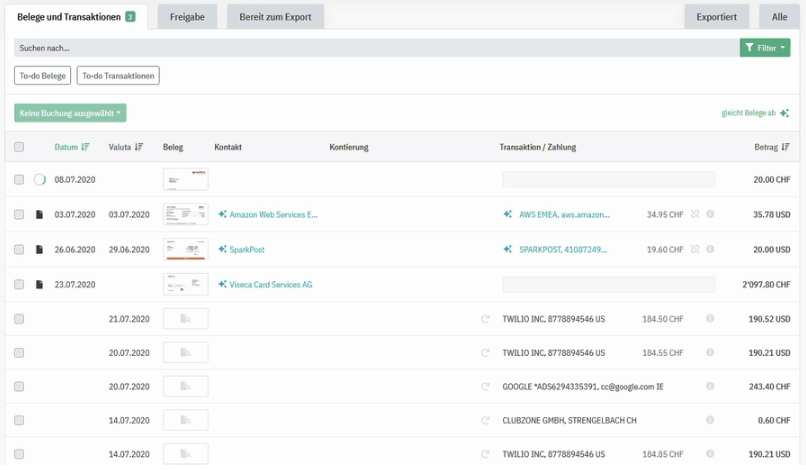Screen dimensions: 806x470
Task: Select checkbox for 08.07.2020 row
Action: pyautogui.click(x=19, y=179)
